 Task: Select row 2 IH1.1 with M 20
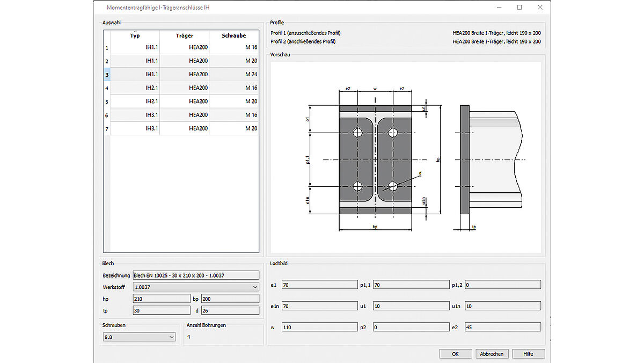pyautogui.click(x=184, y=61)
